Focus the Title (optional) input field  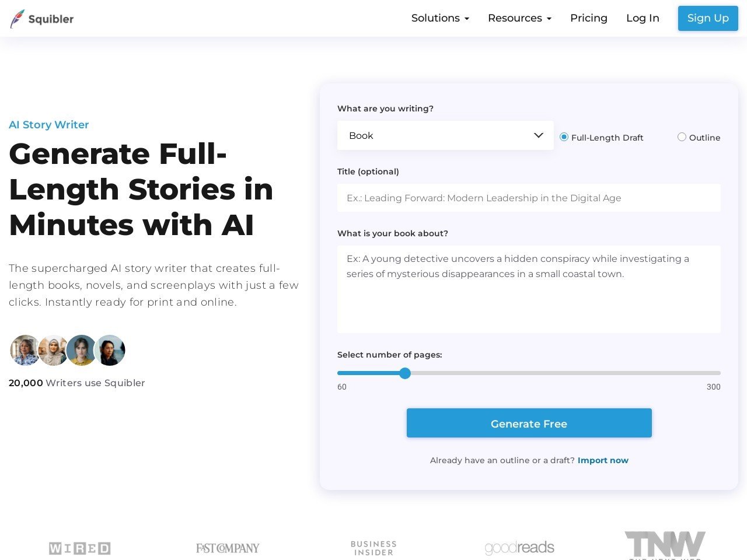(529, 198)
